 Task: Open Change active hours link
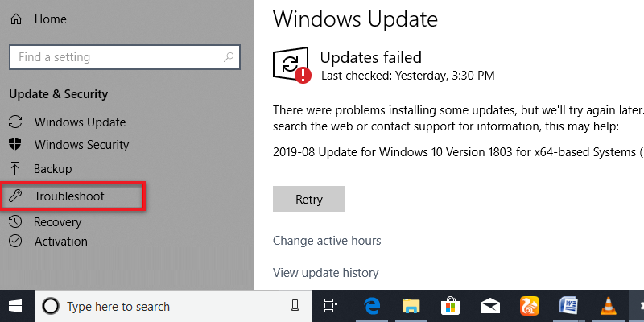tap(327, 240)
